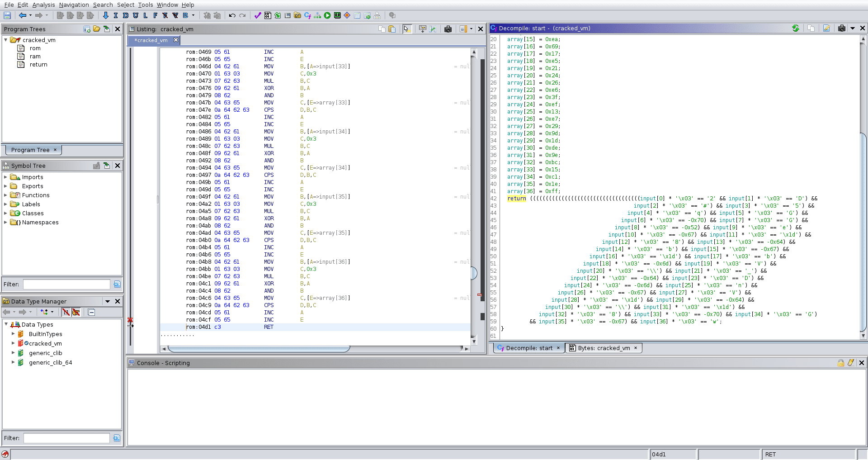Click the Listing horizontal scrollbar thumb

(x=259, y=349)
